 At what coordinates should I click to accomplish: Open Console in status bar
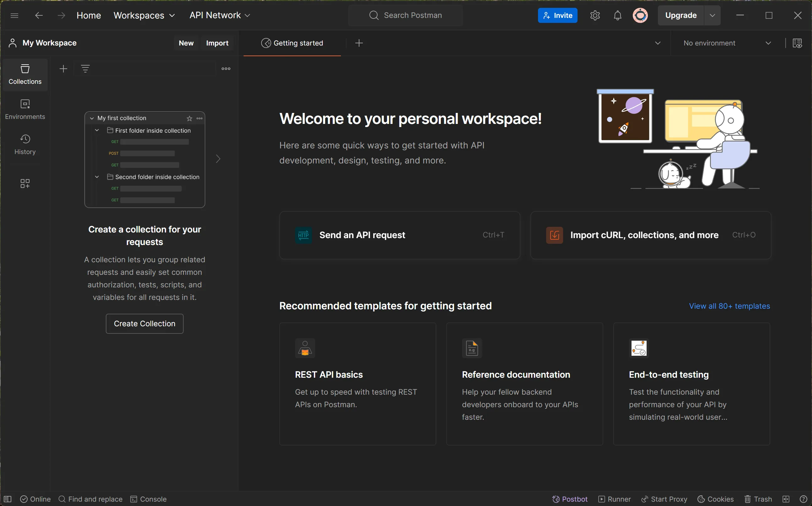(148, 499)
